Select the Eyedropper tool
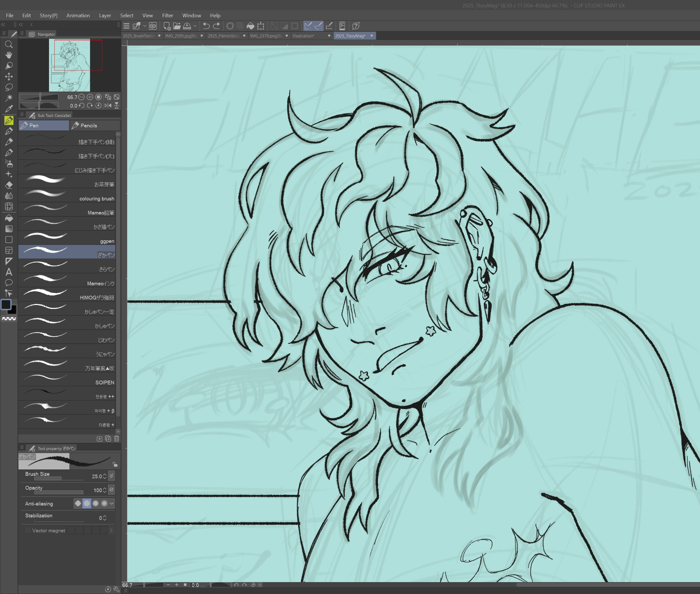 9,109
